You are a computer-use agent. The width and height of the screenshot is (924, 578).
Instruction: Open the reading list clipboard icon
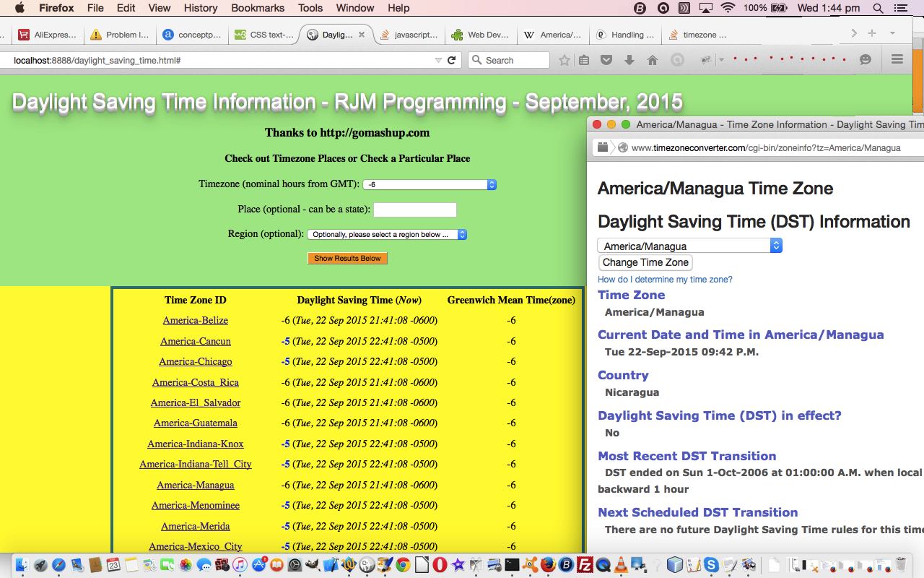click(x=583, y=59)
